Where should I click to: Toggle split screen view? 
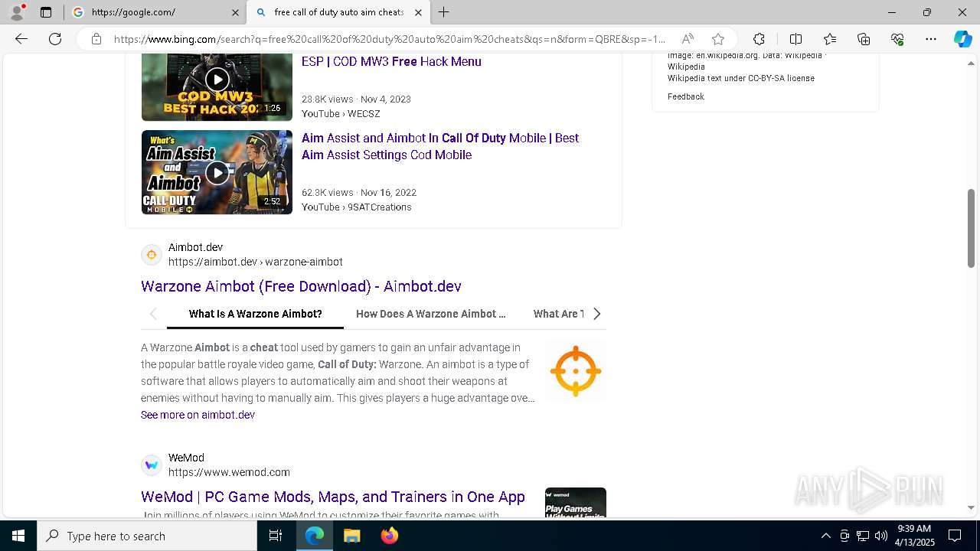(795, 39)
